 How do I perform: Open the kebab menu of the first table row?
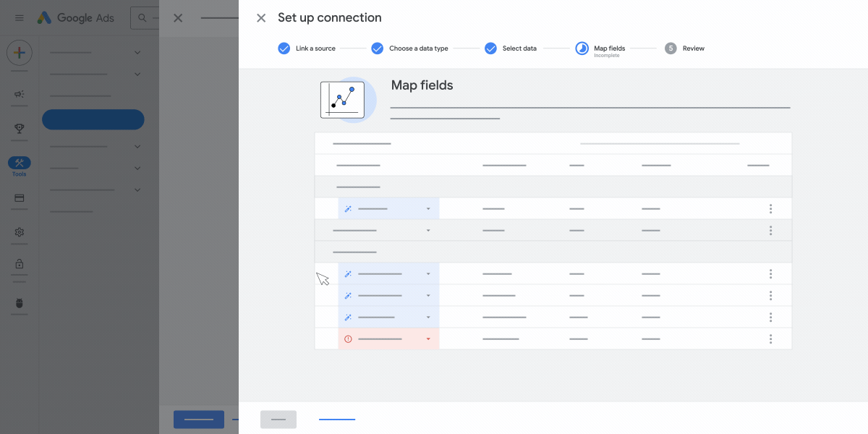tap(770, 208)
